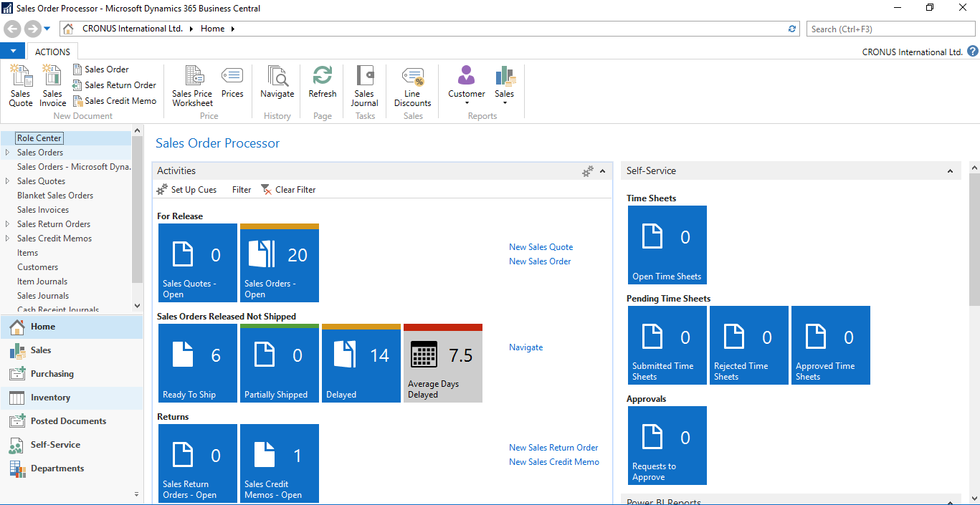Click the Navigate link in Activities

point(526,347)
